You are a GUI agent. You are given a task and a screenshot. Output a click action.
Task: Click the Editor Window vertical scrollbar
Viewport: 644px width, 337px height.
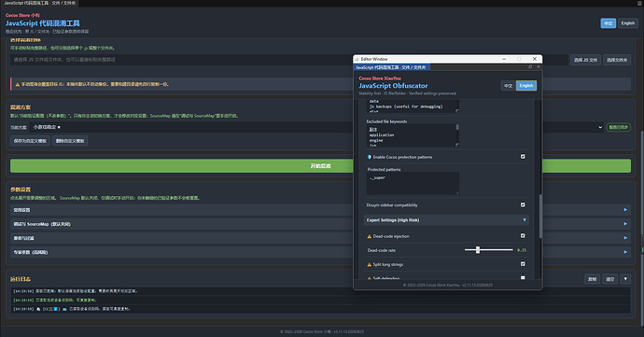pyautogui.click(x=540, y=217)
